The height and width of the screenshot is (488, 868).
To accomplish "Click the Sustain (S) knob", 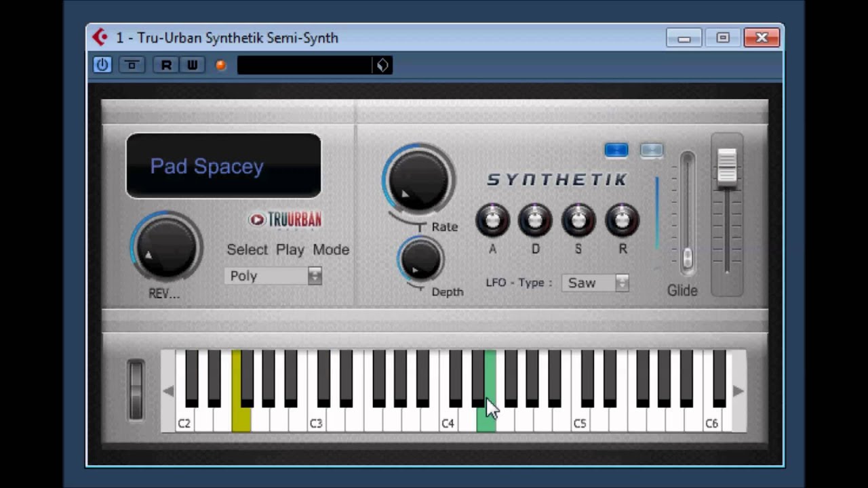I will [x=578, y=220].
